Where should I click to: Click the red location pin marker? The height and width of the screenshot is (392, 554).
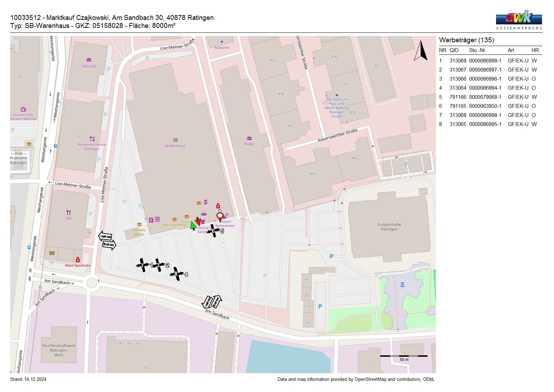point(220,217)
